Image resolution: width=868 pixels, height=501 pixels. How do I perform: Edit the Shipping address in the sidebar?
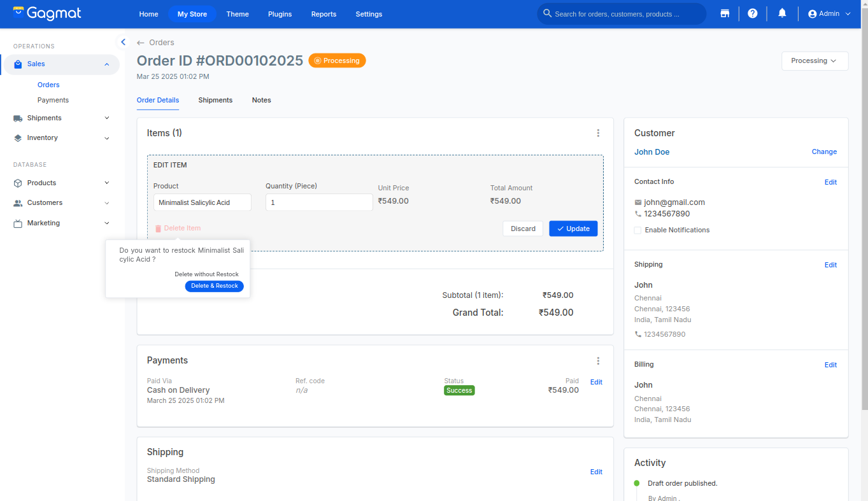click(x=830, y=265)
